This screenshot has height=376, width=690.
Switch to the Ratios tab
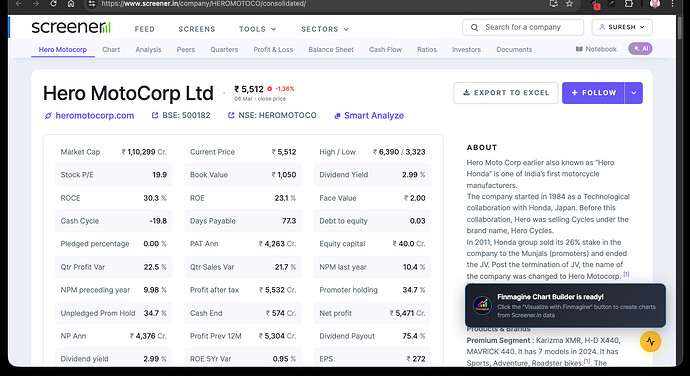click(427, 49)
